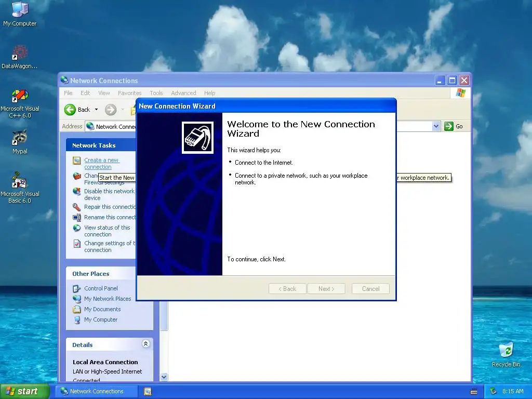
Task: Click Cancel in the New Connection Wizard
Action: pyautogui.click(x=370, y=289)
